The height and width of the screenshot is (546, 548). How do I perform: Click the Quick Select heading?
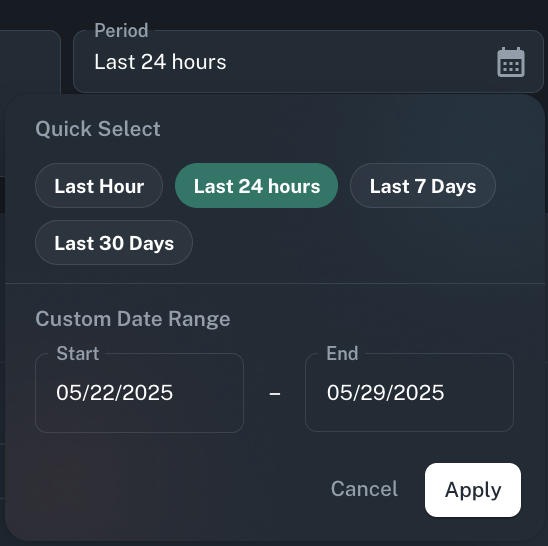coord(98,129)
